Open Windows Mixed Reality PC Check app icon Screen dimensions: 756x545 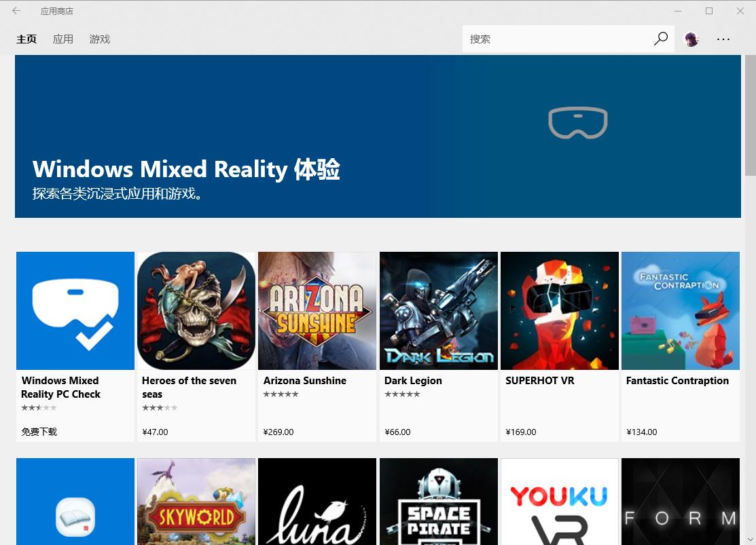75,311
